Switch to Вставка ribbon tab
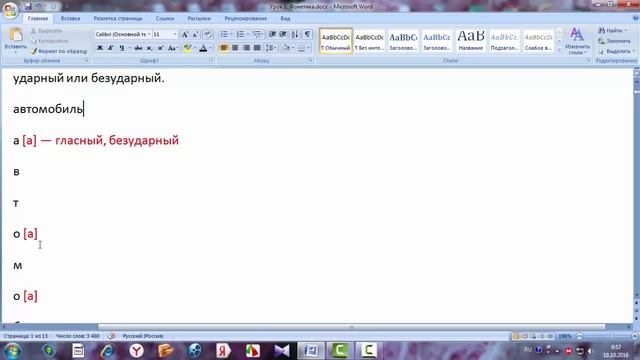Screen dimensions: 640x360 click(70, 18)
